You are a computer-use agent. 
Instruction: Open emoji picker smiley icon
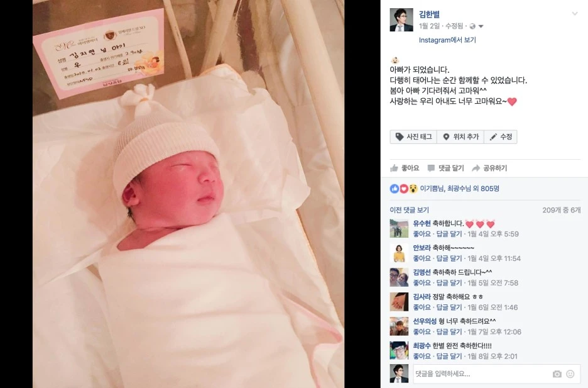(570, 374)
